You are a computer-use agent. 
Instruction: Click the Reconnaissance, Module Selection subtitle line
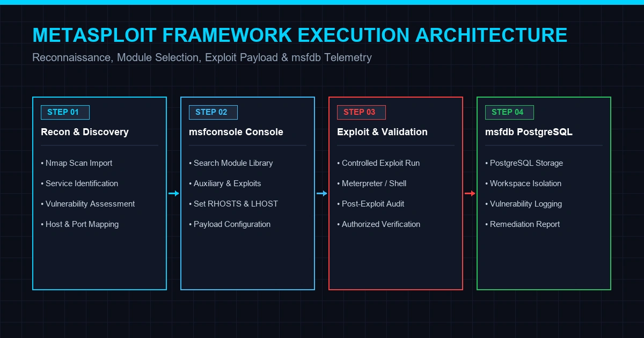[202, 57]
